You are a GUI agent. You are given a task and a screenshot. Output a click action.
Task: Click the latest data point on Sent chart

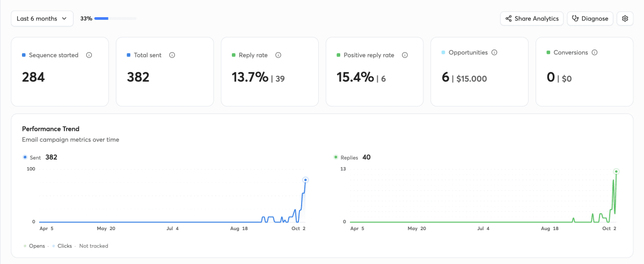click(305, 180)
